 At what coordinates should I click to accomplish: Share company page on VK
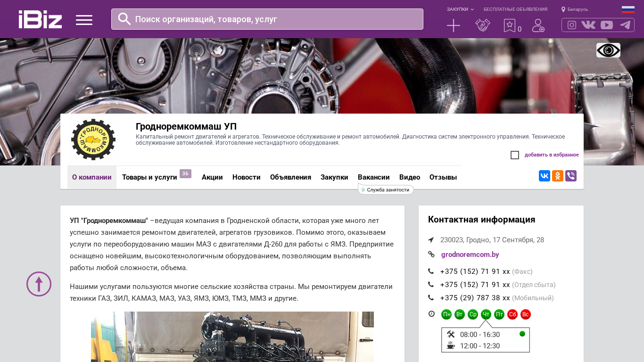(545, 176)
